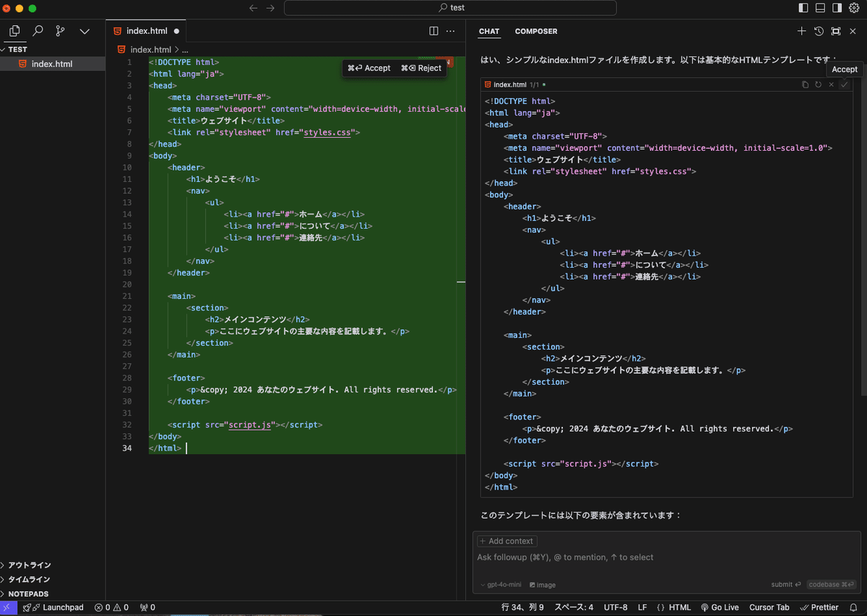Accept code block with checkmark icon
This screenshot has height=616, width=867.
click(844, 84)
